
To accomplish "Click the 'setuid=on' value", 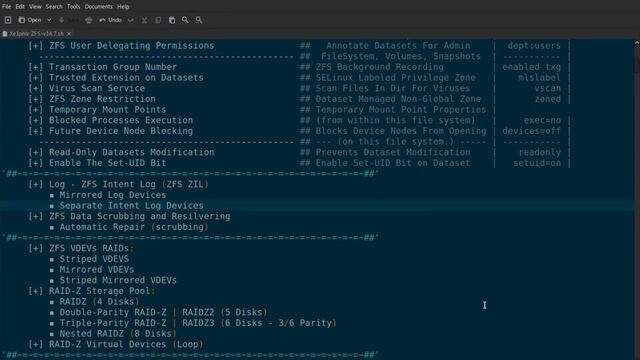I will tap(537, 162).
